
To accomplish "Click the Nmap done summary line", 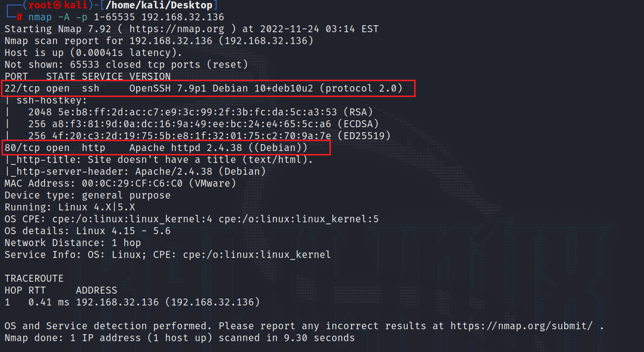I will pos(180,338).
